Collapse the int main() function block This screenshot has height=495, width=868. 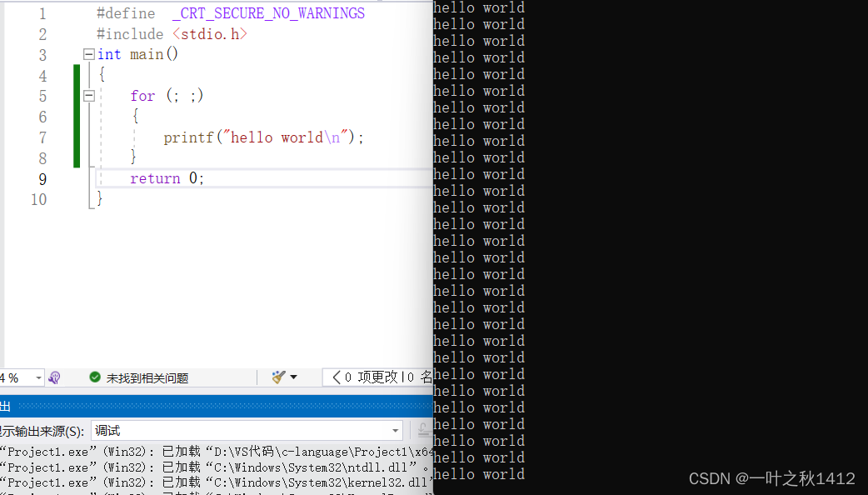[88, 54]
